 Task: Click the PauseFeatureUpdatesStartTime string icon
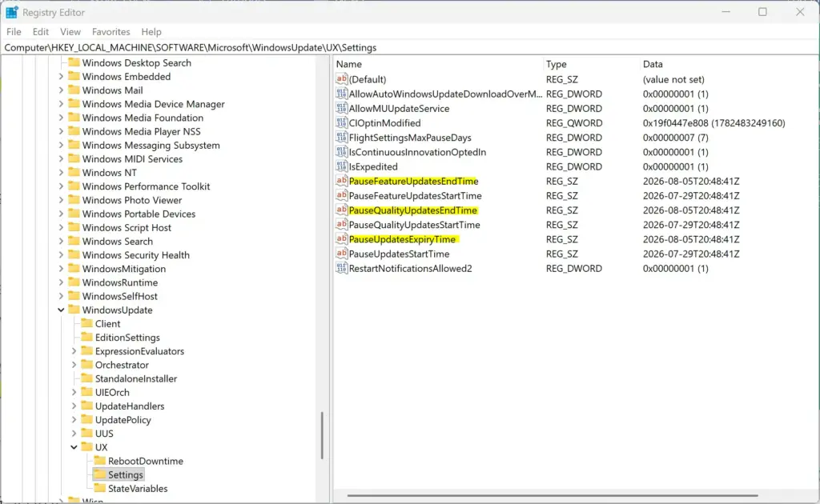[x=341, y=195]
